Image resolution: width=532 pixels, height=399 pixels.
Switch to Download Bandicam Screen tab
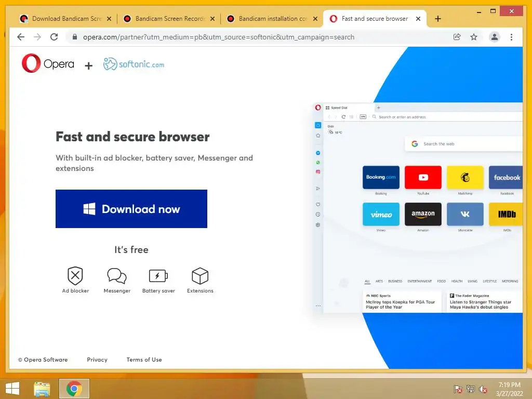coord(65,19)
